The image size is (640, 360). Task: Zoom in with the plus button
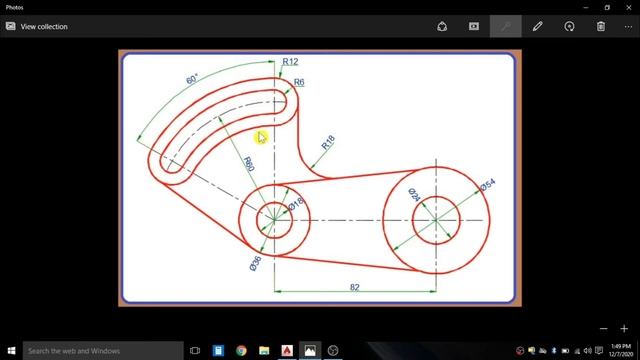click(624, 329)
